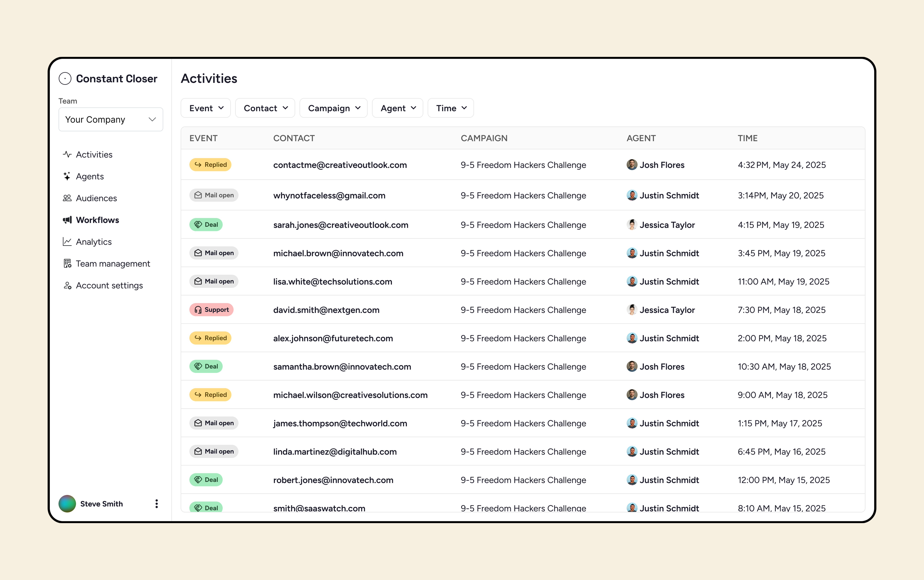The width and height of the screenshot is (924, 580).
Task: Click contact whynotfaceless@gmail.com
Action: coord(329,196)
